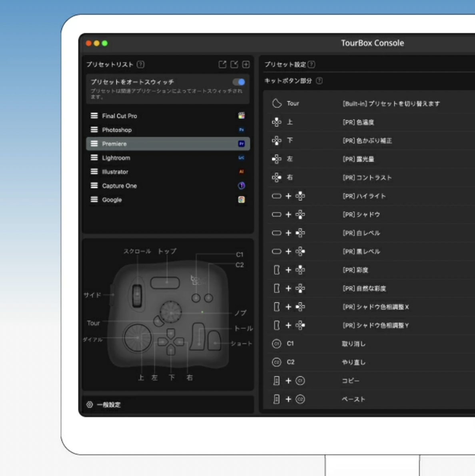The image size is (475, 476).
Task: Click the Premiere Pr app icon
Action: [241, 144]
